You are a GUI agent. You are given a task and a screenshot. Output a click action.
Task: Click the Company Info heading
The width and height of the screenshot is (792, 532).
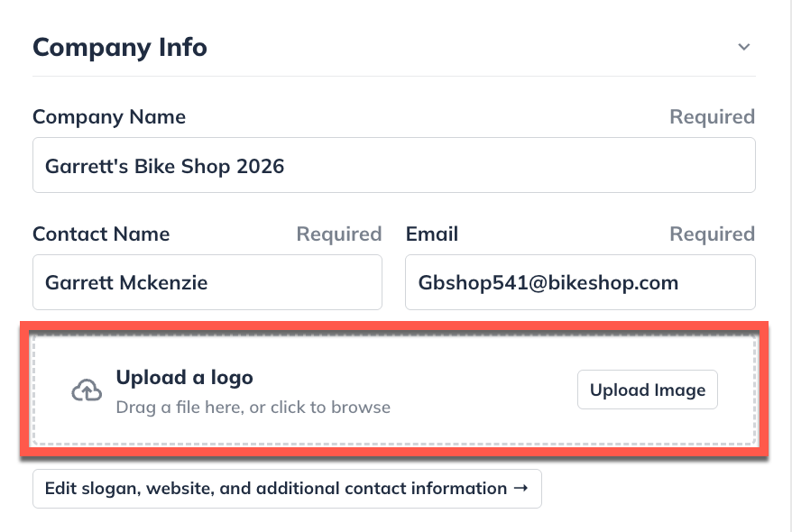point(120,47)
